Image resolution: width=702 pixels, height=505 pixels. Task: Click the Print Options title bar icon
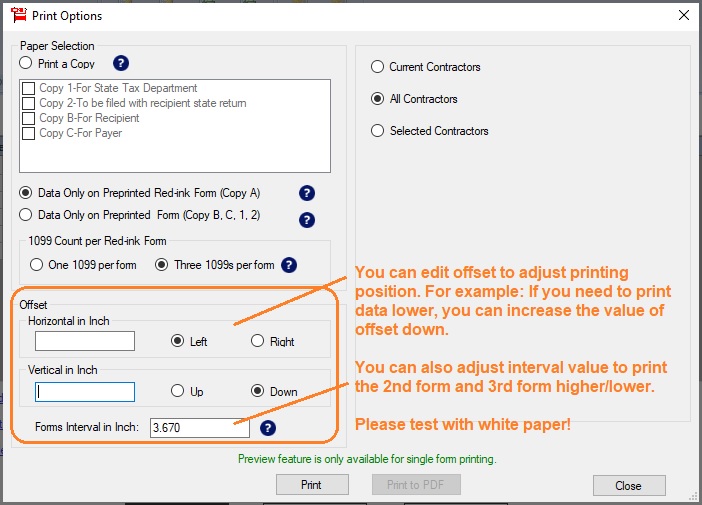point(17,16)
